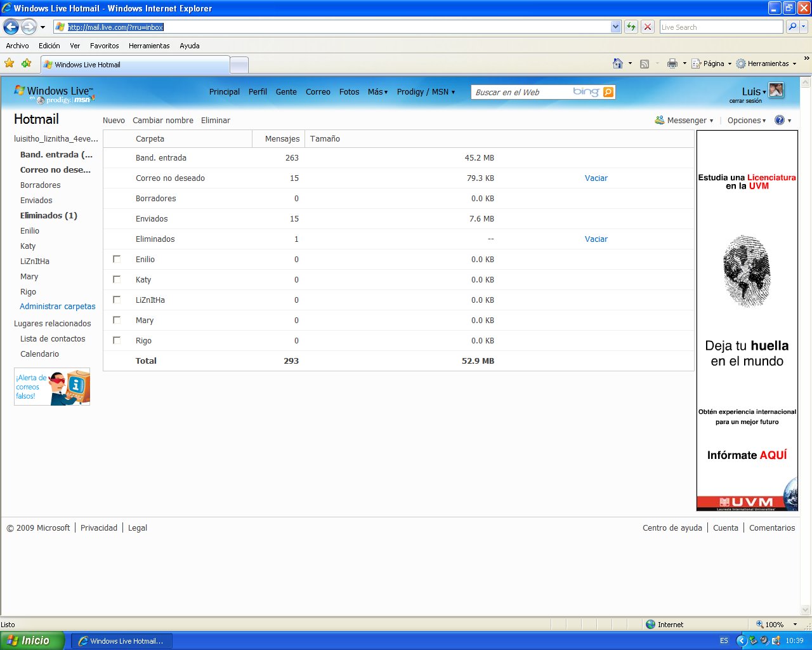Click the Eliminar button
The height and width of the screenshot is (650, 812).
[216, 120]
